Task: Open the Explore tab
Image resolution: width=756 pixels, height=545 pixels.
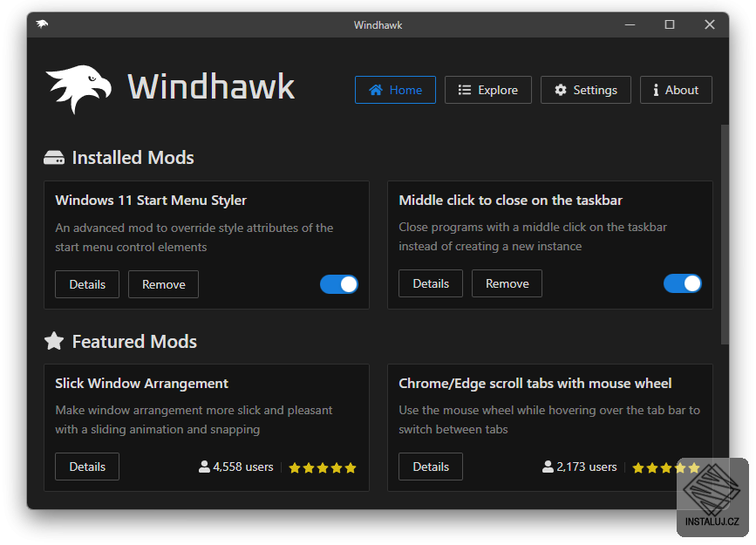Action: point(488,90)
